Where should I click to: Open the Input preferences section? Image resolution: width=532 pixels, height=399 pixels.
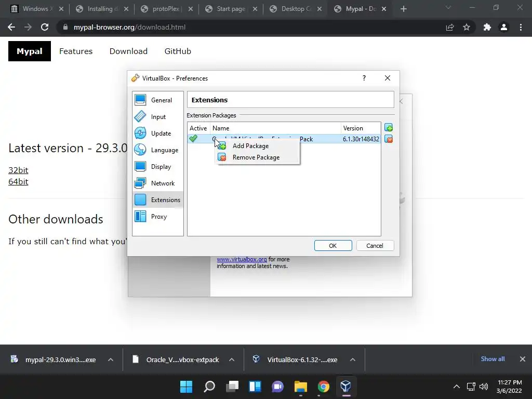[158, 117]
